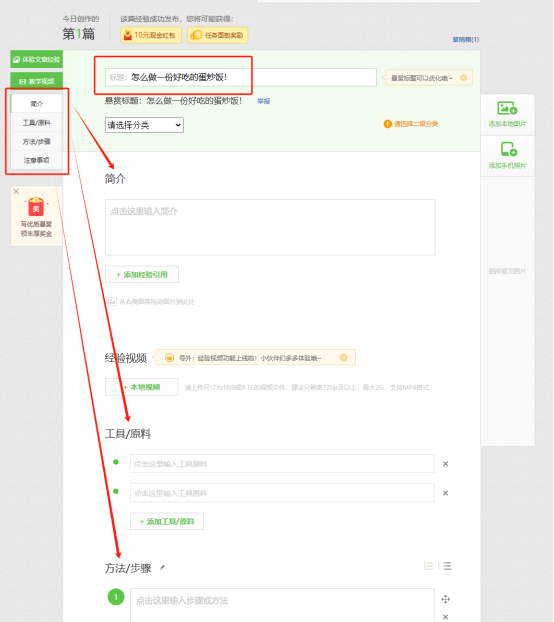Dismiss the title optimization hint
The image size is (554, 622).
click(x=463, y=78)
